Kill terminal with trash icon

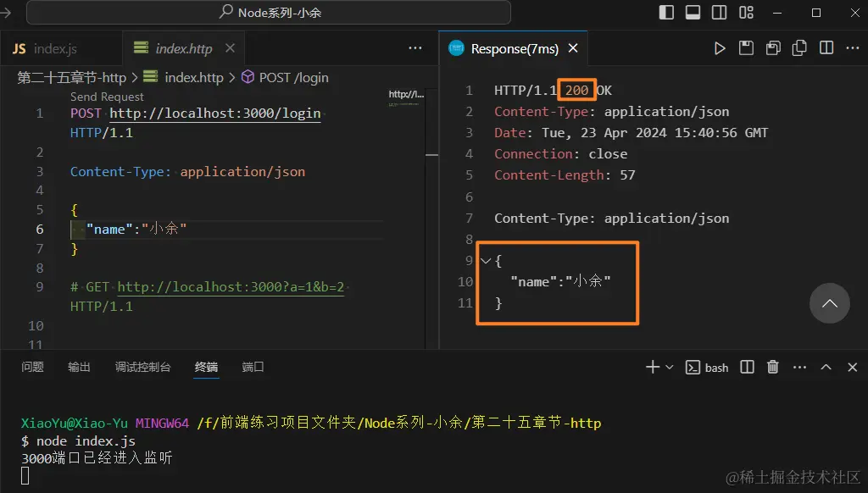point(773,367)
